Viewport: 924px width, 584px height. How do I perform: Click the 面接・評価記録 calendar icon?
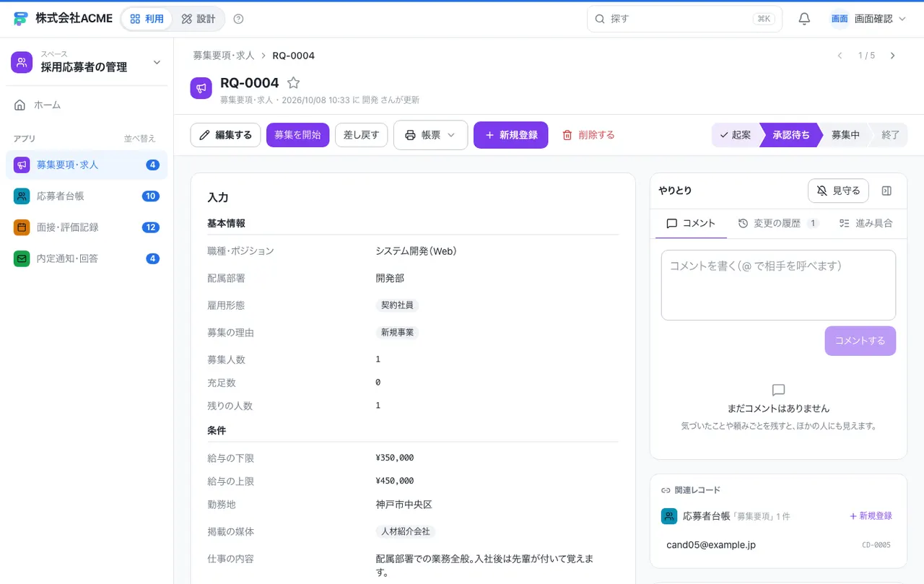22,227
